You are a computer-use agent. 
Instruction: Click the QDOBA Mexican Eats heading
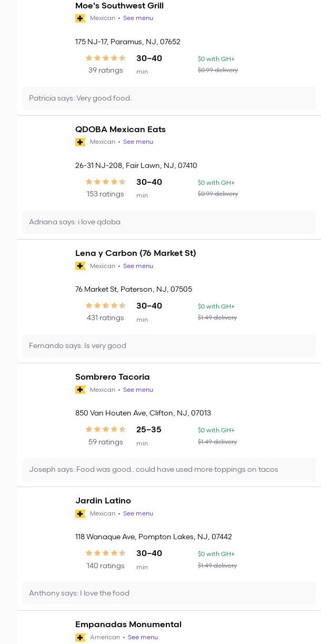120,130
